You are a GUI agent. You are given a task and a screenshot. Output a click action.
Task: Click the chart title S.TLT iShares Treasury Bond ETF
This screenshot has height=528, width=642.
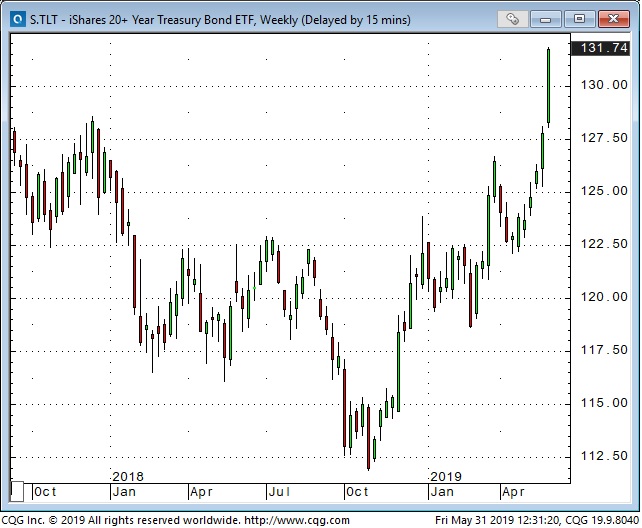[x=220, y=20]
